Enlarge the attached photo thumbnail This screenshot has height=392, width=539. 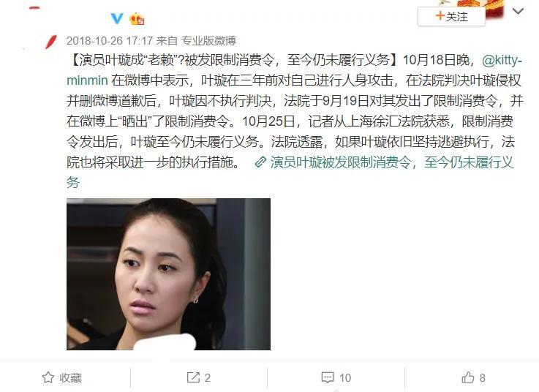[x=168, y=274]
